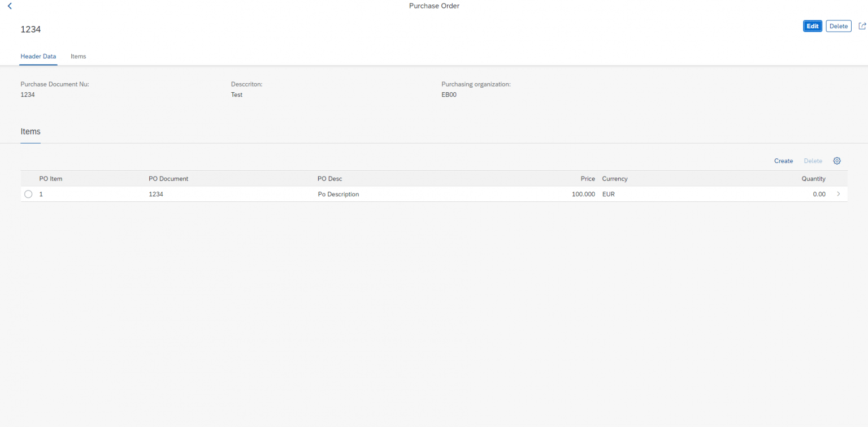Navigate back with the back arrow icon
868x427 pixels.
pos(10,6)
